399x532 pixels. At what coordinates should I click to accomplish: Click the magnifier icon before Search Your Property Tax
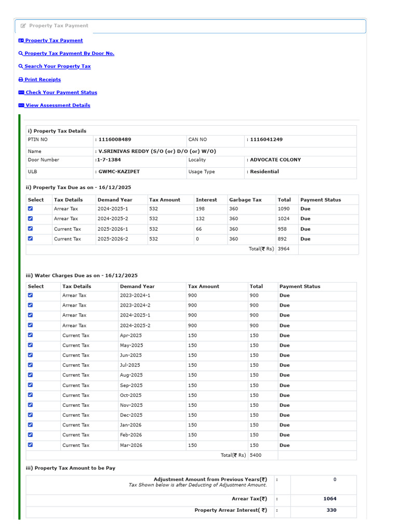coord(21,66)
